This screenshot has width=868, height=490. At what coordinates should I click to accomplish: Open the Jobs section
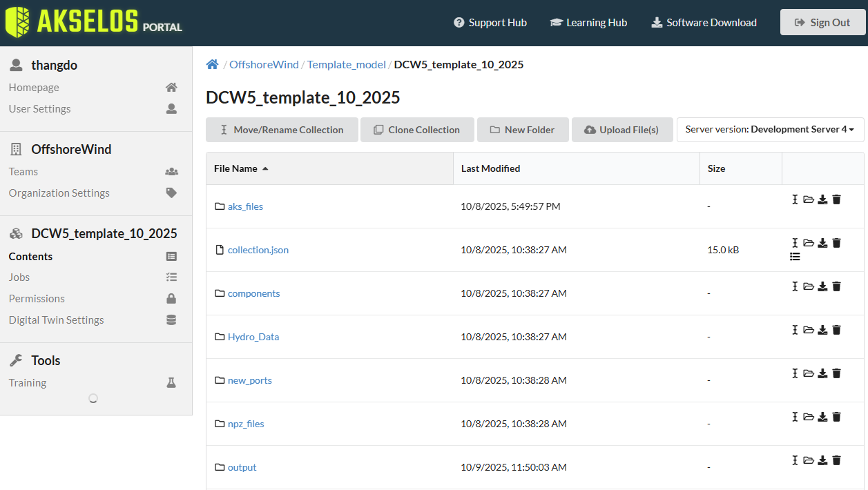coord(19,277)
